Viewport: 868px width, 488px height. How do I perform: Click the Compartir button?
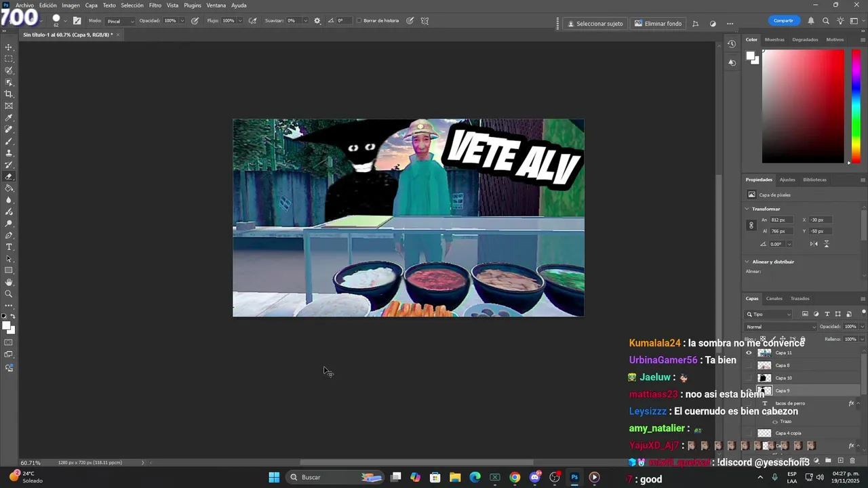(783, 21)
